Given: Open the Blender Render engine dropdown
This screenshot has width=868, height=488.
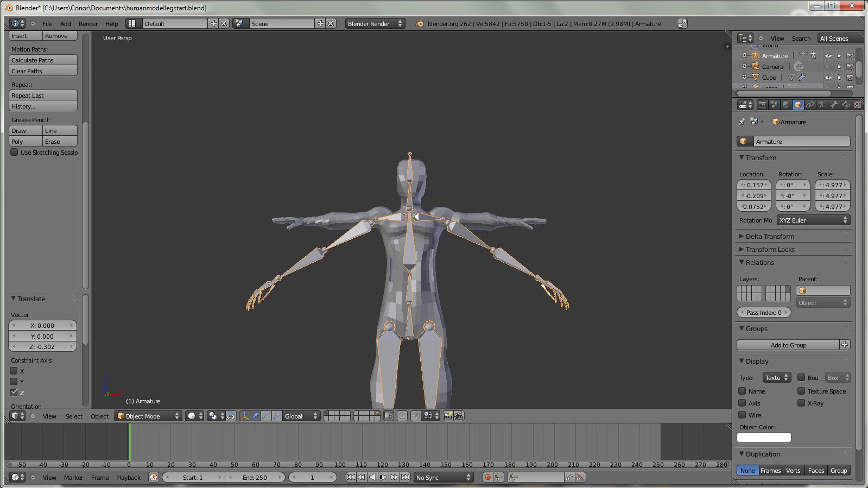Looking at the screenshot, I should (x=375, y=23).
